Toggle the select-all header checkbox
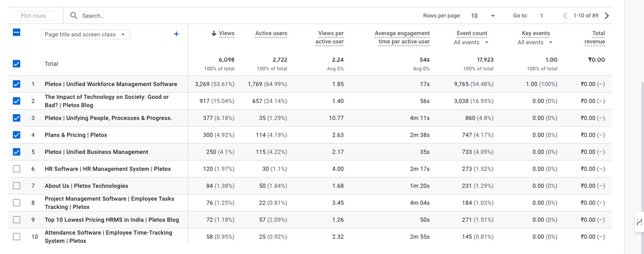 point(17,32)
